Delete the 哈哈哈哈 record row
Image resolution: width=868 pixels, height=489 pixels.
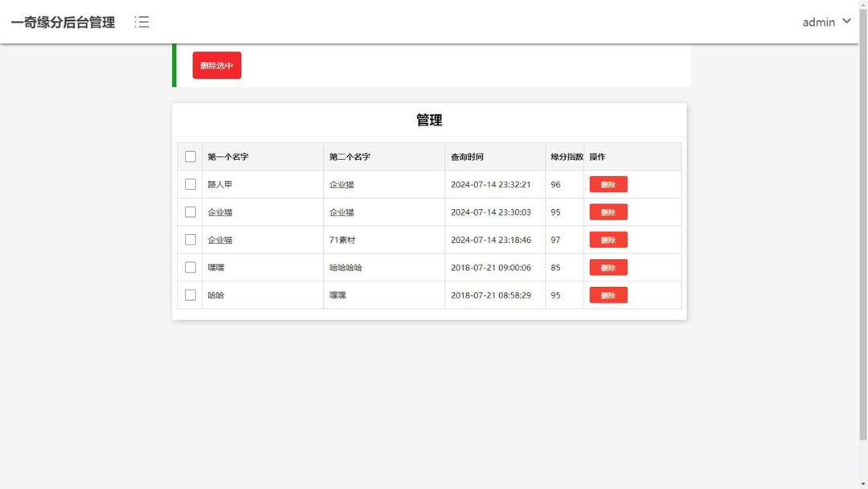tap(608, 268)
